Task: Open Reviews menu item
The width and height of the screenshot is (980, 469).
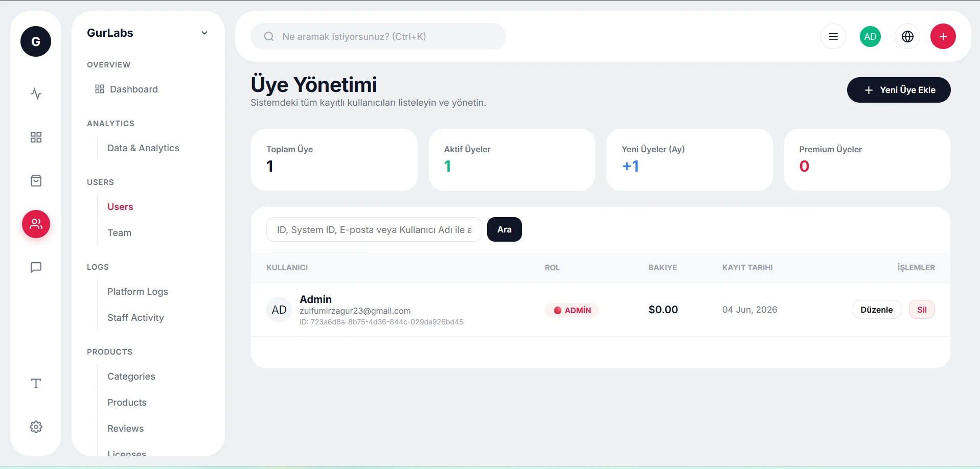Action: [125, 428]
